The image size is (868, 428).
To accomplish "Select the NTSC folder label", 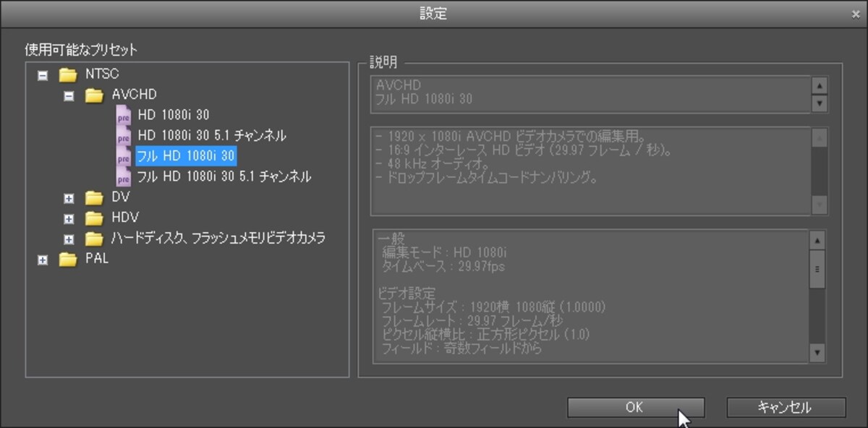I will coord(102,74).
